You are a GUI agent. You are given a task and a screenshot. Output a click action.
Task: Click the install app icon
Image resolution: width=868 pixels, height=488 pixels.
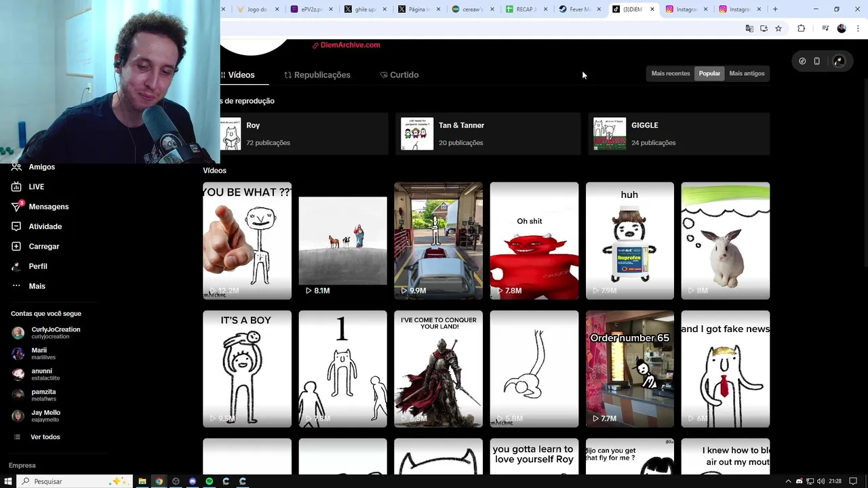click(x=764, y=28)
